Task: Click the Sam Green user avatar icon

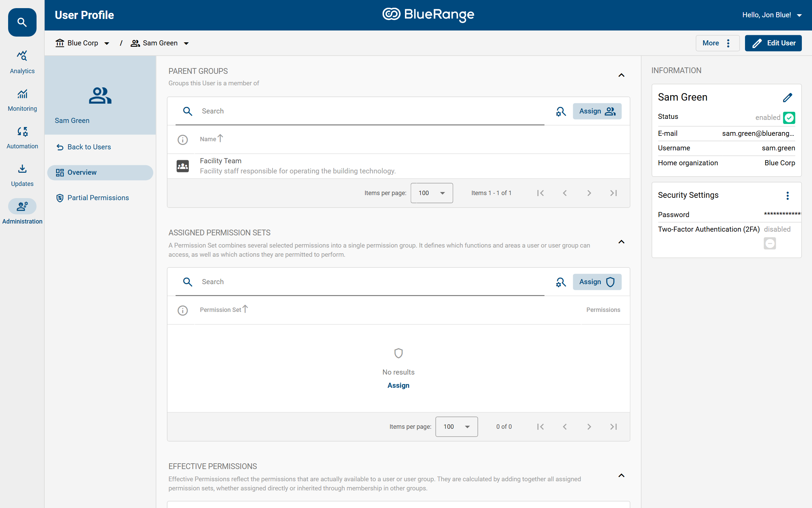Action: coord(100,96)
